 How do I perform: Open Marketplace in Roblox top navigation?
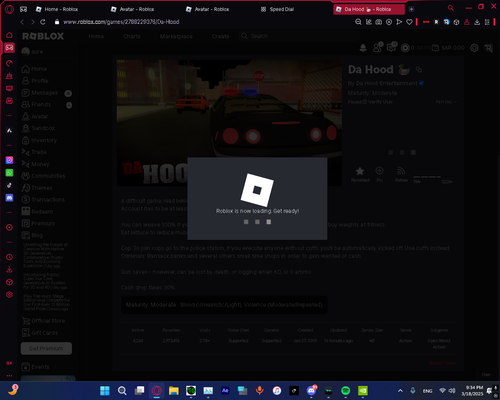click(176, 36)
